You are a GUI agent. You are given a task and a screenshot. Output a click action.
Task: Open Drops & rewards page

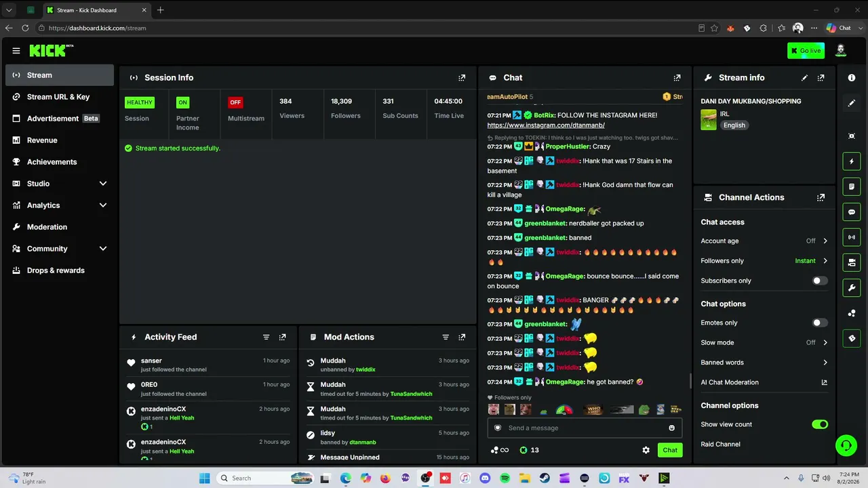[x=60, y=270]
